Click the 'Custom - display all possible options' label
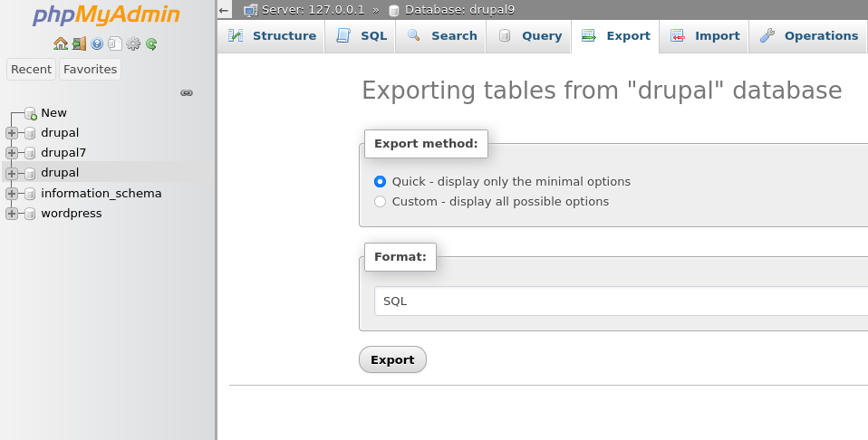 (500, 202)
